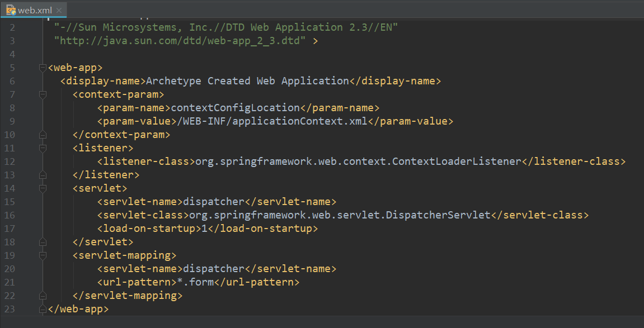Click fold marker beside closing web-app tag
This screenshot has height=328, width=644.
tap(42, 309)
